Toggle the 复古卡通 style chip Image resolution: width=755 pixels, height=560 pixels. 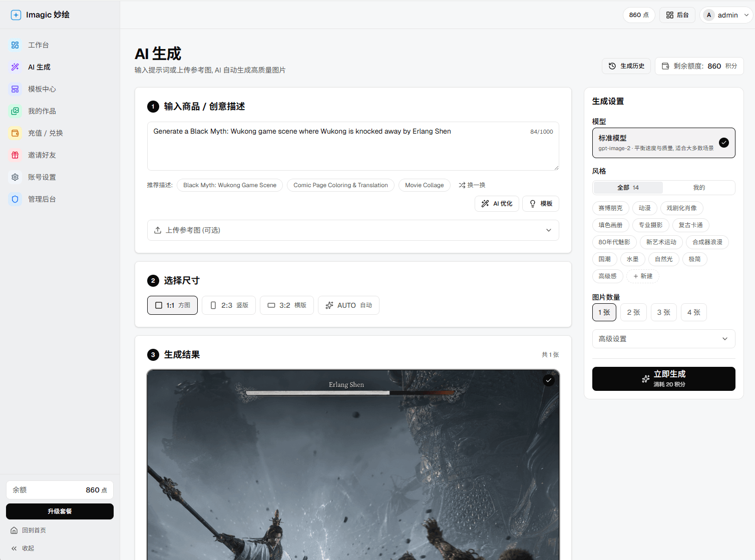690,225
